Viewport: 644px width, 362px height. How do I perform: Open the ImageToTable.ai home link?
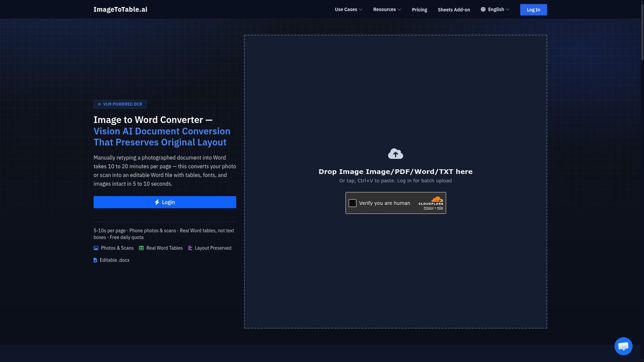(120, 10)
